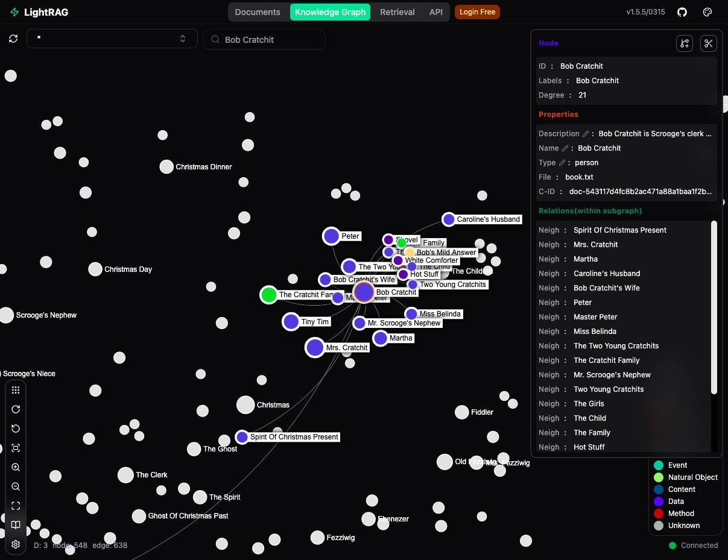
Task: Click the Tiny Tim graph node
Action: 291,322
